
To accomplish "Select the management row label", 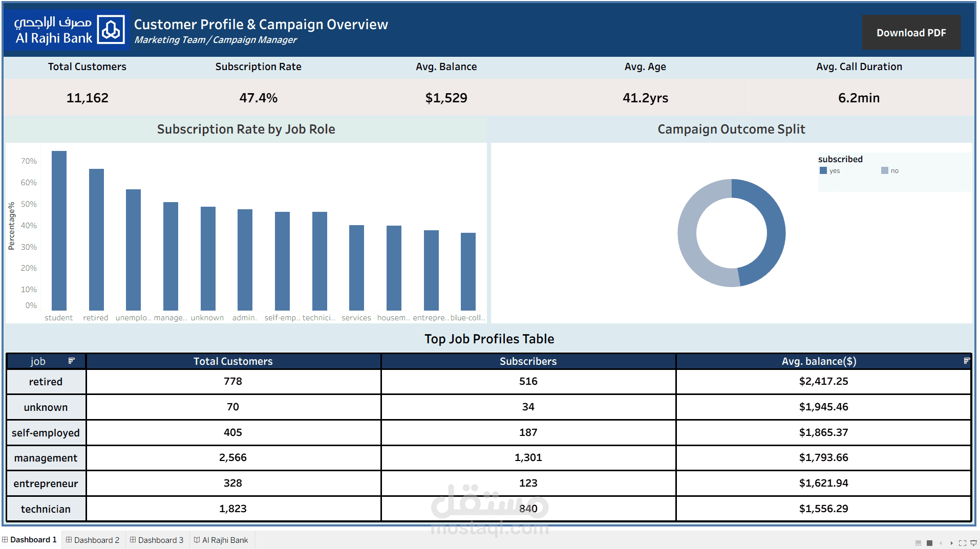I will pyautogui.click(x=46, y=458).
